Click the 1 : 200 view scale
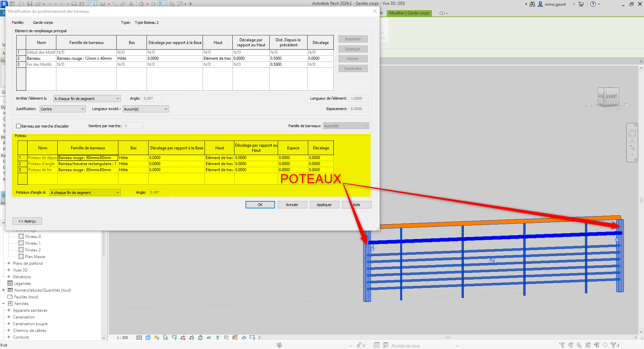Viewport: 644px width, 349px height. (x=122, y=338)
